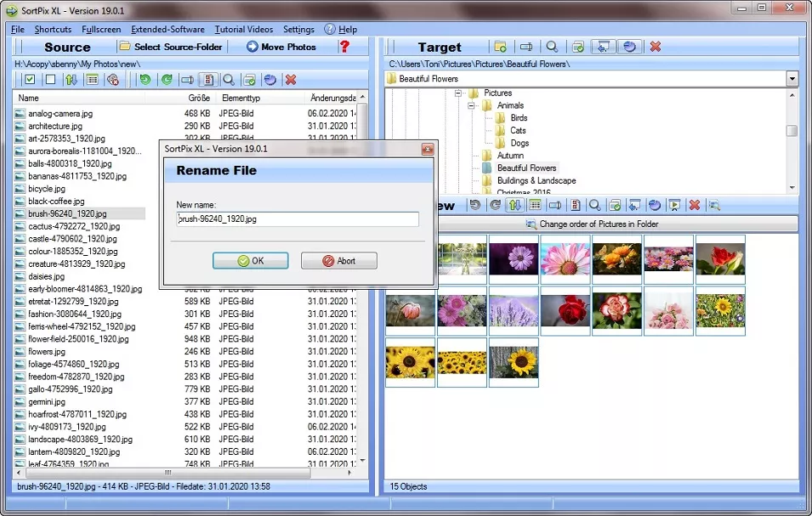Confirm rename with the OK button

[x=250, y=260]
